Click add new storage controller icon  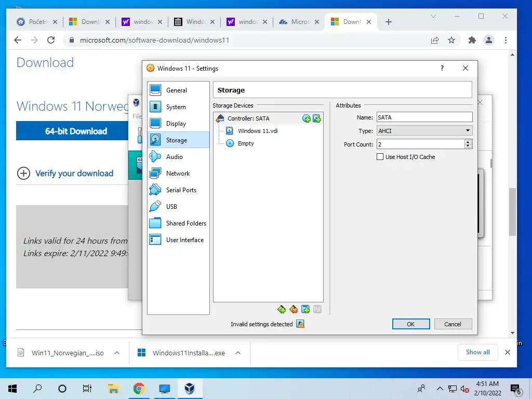[x=282, y=309]
